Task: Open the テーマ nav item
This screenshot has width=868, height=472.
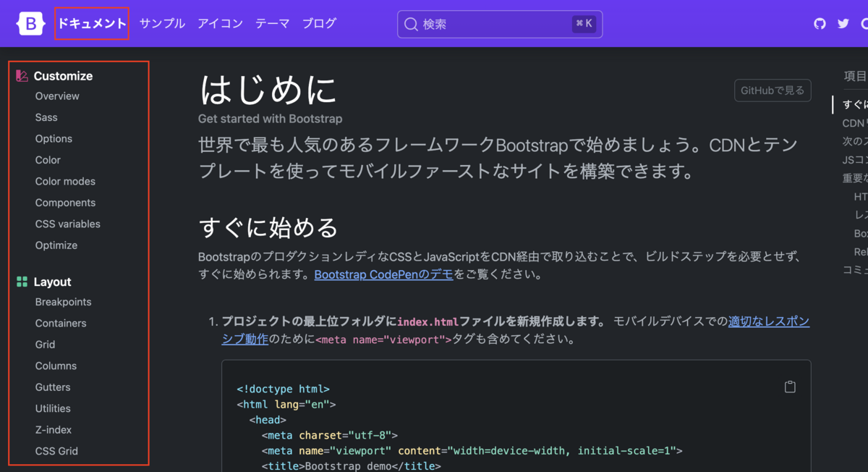Action: point(272,24)
